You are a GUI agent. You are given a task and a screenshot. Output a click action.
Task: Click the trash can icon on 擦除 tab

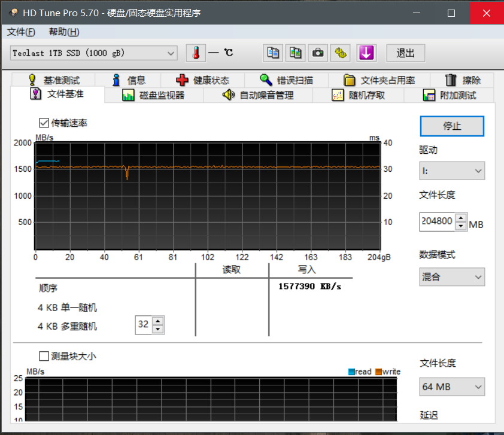click(x=451, y=80)
